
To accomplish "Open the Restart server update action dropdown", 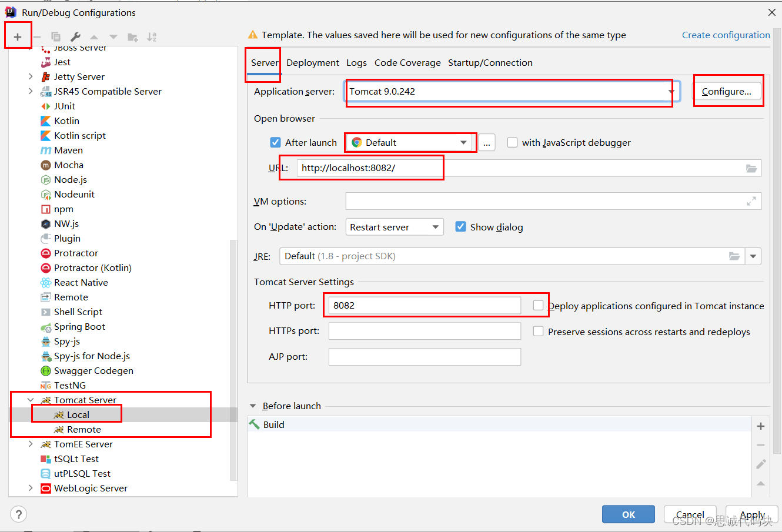I will [395, 227].
